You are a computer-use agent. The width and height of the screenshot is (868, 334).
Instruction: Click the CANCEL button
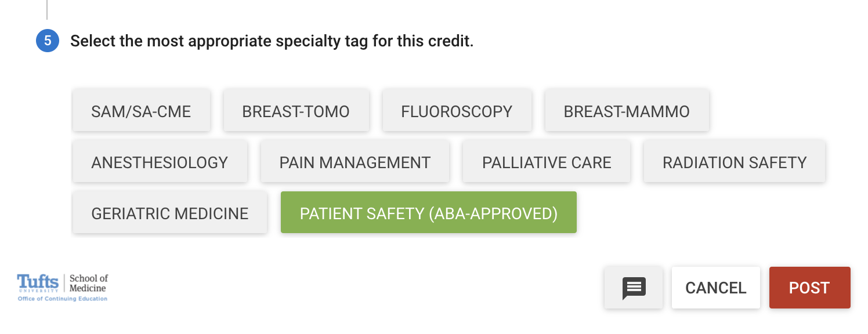tap(716, 288)
